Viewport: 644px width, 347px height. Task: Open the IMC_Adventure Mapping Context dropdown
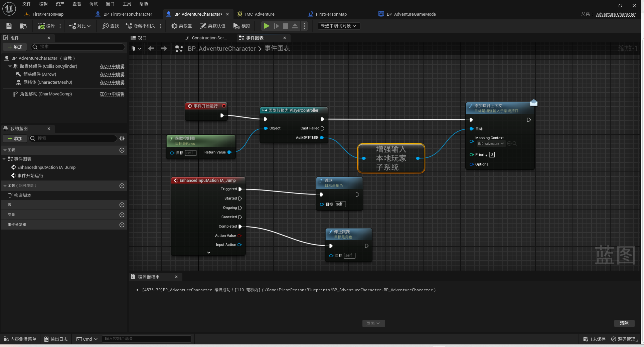tap(491, 144)
